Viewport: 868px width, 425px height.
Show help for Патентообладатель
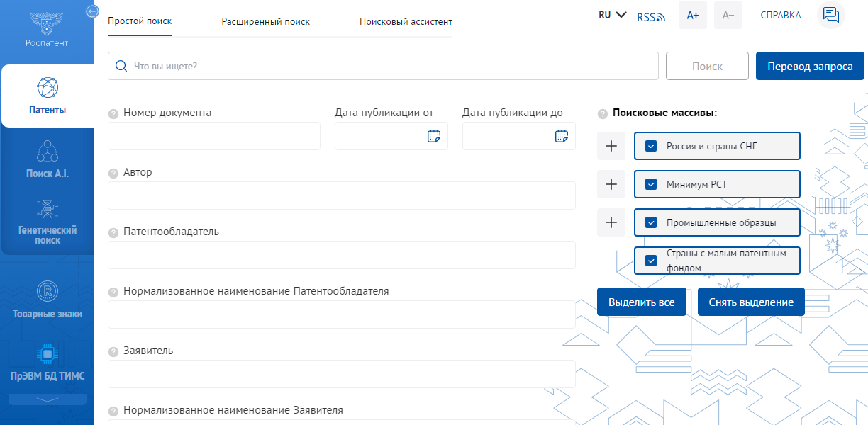tap(113, 232)
